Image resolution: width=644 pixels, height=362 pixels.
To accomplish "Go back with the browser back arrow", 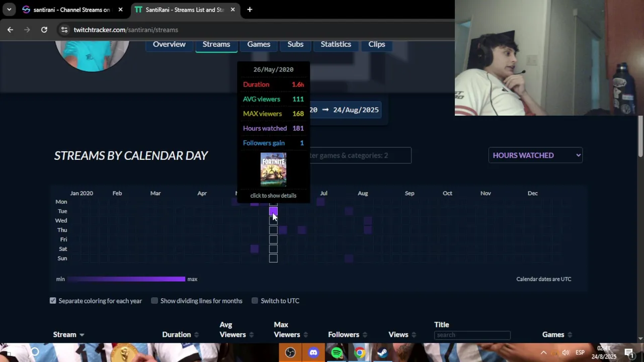I will [x=10, y=30].
